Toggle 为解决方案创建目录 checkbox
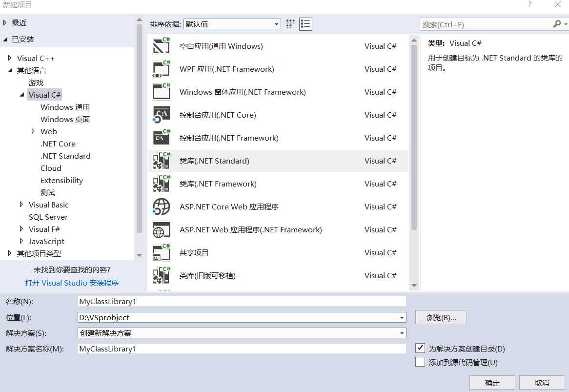This screenshot has width=569, height=392. click(x=420, y=348)
